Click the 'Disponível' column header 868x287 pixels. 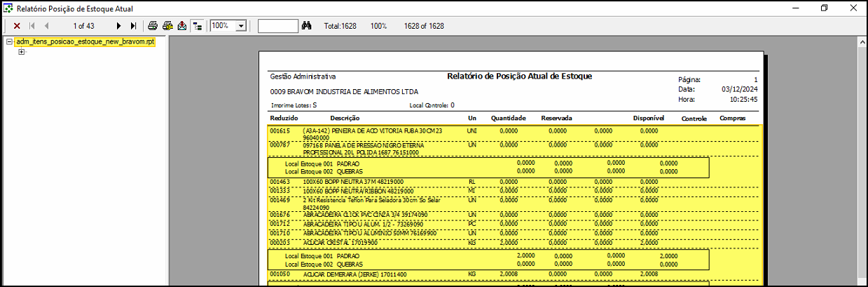649,119
